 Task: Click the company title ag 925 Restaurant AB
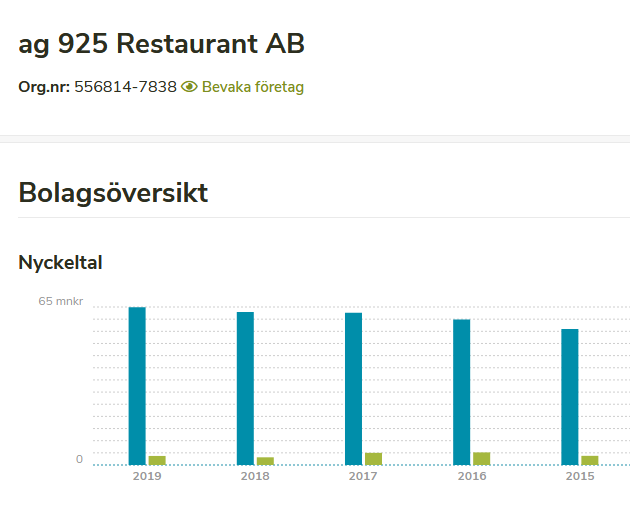(162, 44)
